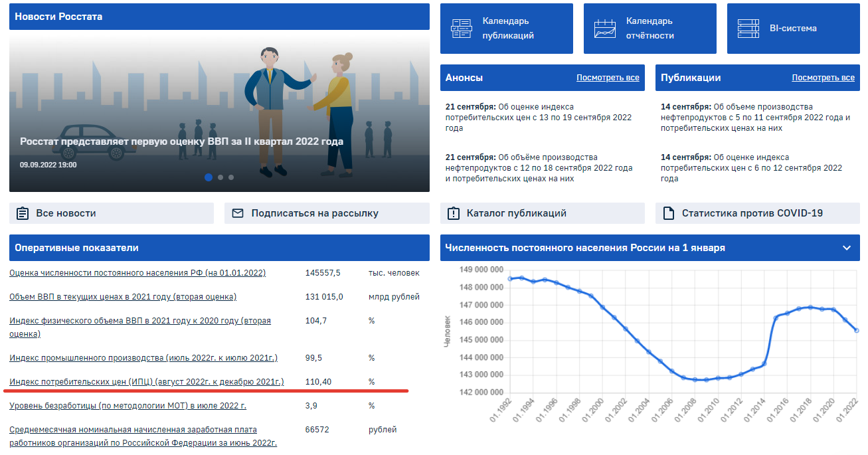
Task: Switch to the third news slide dot
Action: (230, 177)
